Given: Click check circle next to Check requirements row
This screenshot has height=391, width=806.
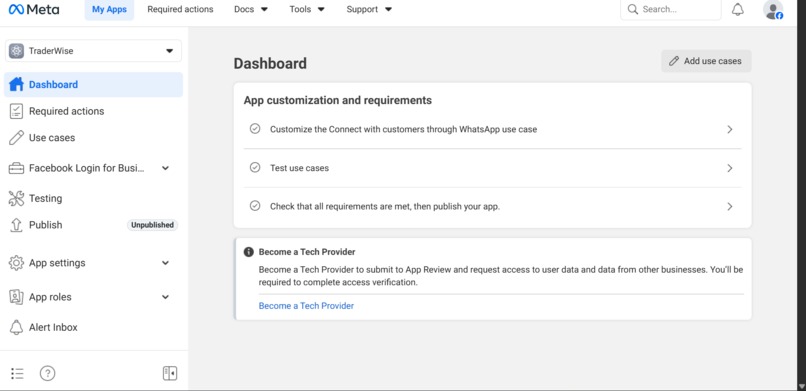Looking at the screenshot, I should (x=255, y=206).
